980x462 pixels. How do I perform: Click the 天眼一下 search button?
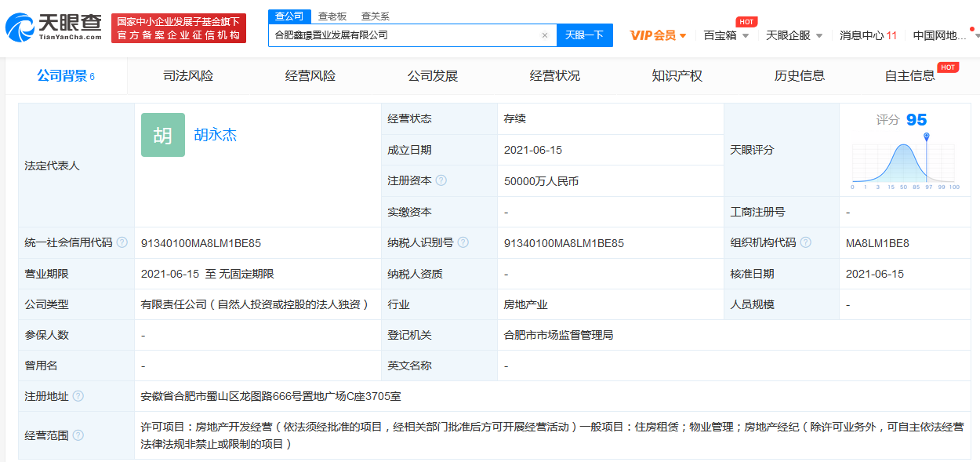click(x=584, y=35)
